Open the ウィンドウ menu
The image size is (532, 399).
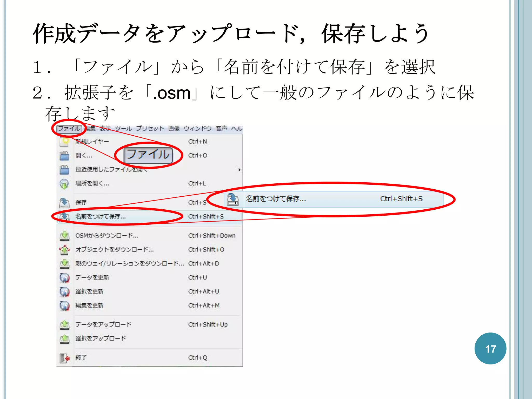coord(198,129)
